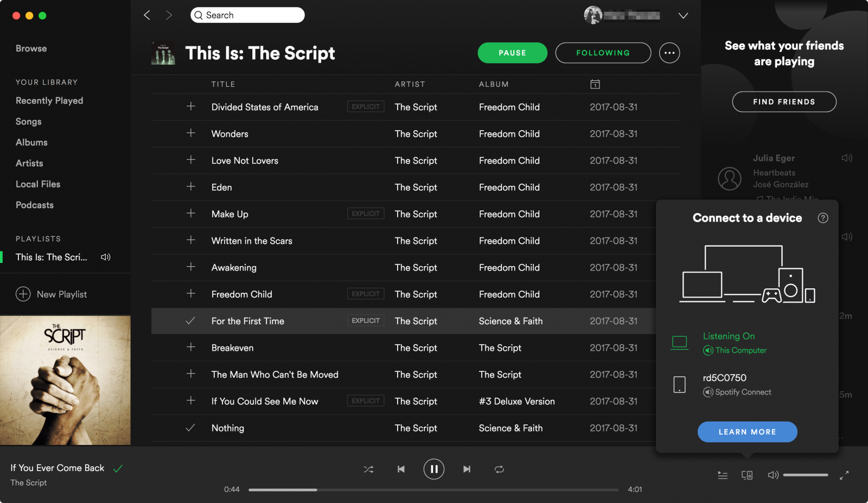Sort tracks by Title column
The height and width of the screenshot is (503, 868).
click(224, 84)
